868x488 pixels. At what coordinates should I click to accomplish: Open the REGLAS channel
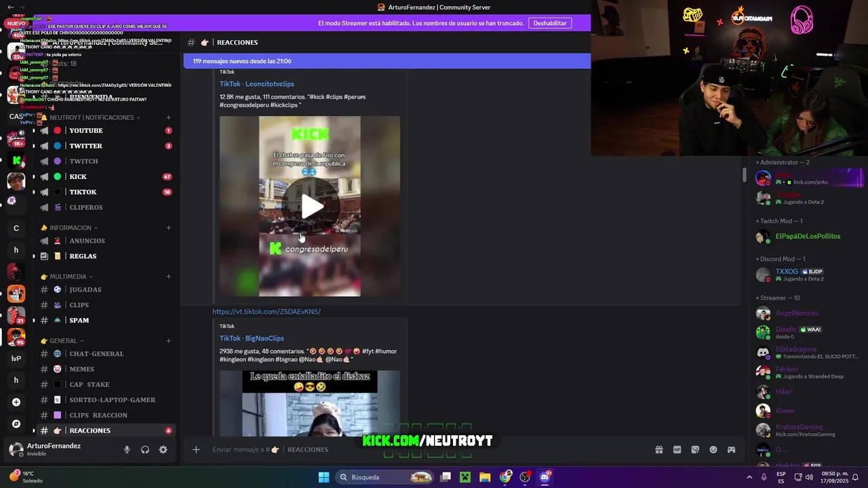[83, 256]
